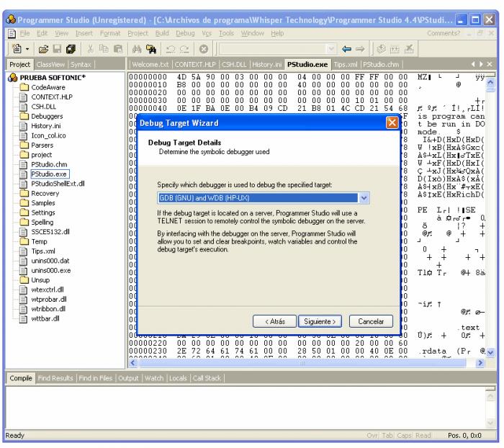Select the Debuggers folder
The width and height of the screenshot is (504, 448).
click(x=47, y=116)
